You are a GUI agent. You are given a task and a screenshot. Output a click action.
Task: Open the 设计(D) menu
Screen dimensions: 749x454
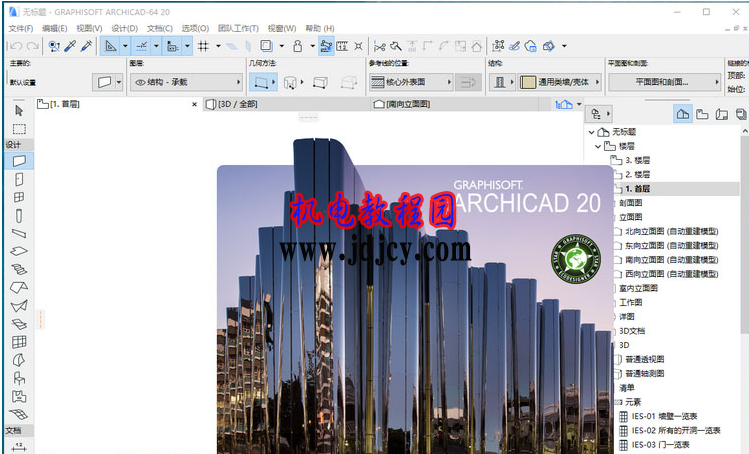click(124, 28)
